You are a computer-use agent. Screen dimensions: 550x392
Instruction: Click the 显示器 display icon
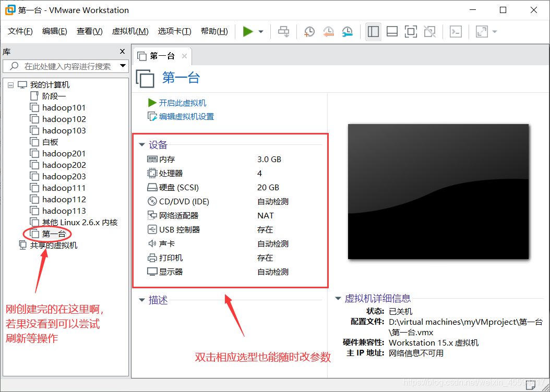[x=152, y=272]
